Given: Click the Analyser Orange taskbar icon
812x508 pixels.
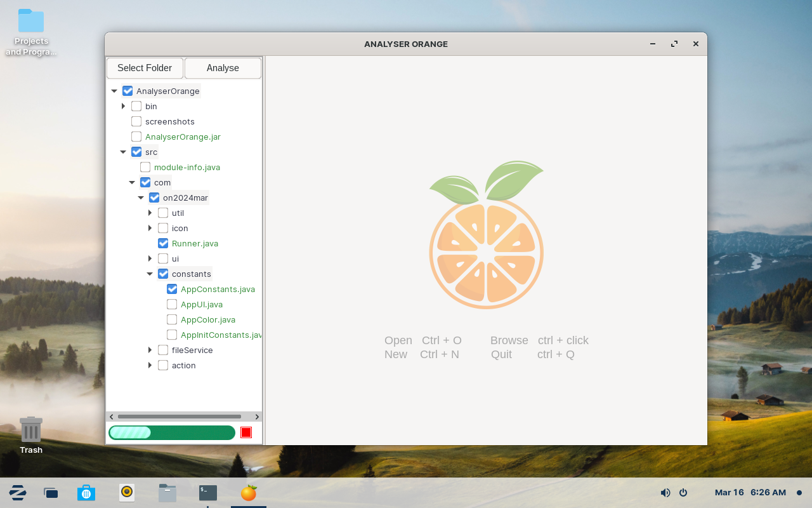Looking at the screenshot, I should (249, 493).
